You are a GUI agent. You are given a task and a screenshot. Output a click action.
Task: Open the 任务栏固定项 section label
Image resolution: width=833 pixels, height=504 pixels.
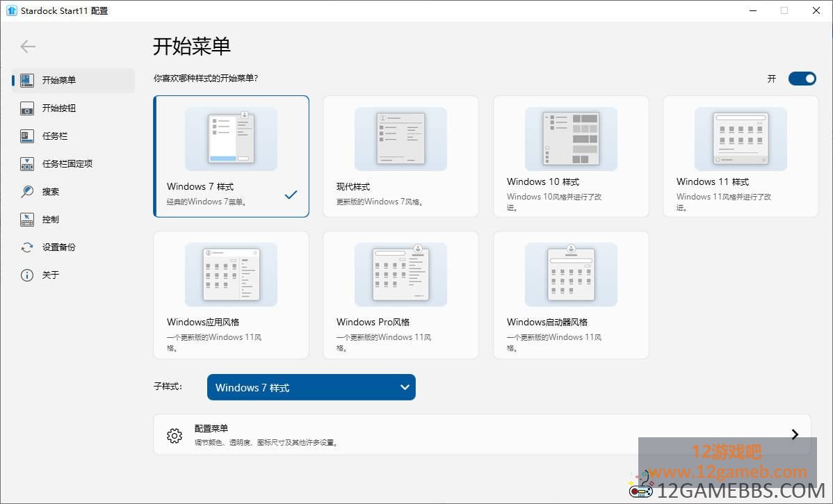(67, 164)
